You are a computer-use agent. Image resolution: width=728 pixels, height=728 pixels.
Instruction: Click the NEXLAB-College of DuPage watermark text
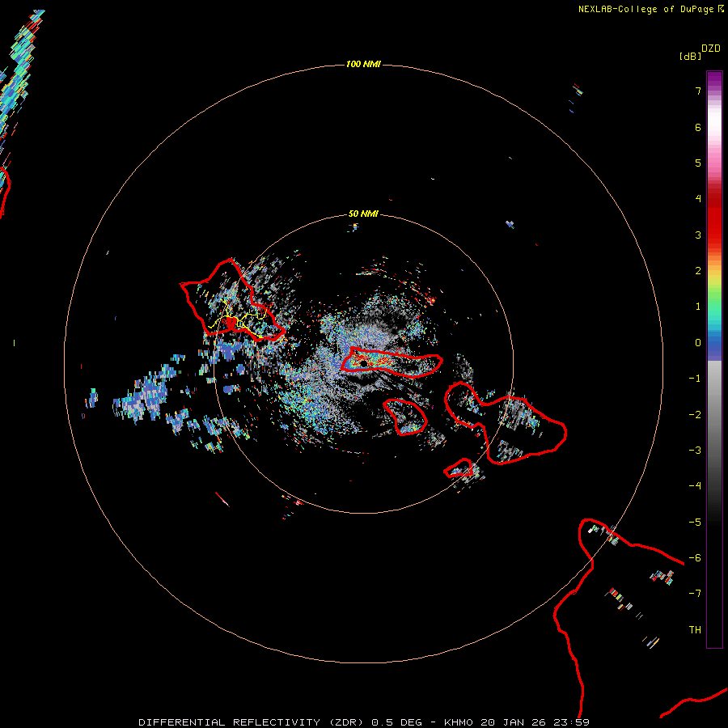click(x=650, y=9)
